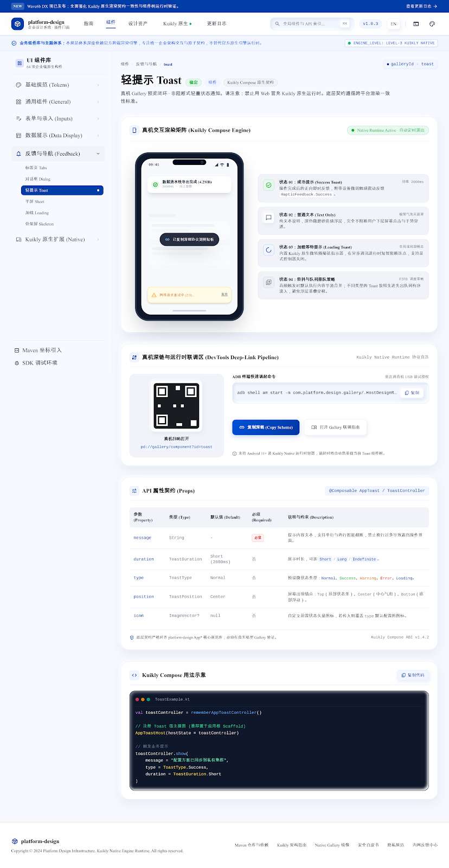Screen dimensions: 449x868
Task: Copy the adb shell command
Action: [x=412, y=393]
